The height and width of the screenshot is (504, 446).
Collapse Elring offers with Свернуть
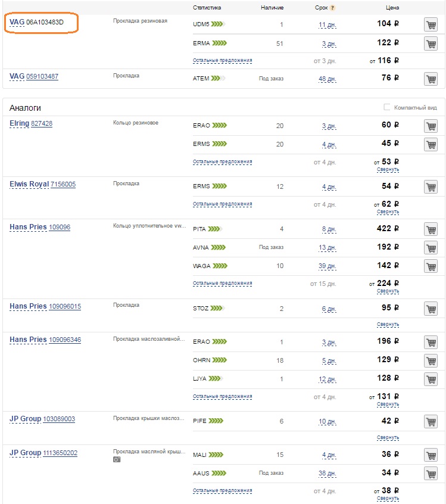pyautogui.click(x=388, y=169)
